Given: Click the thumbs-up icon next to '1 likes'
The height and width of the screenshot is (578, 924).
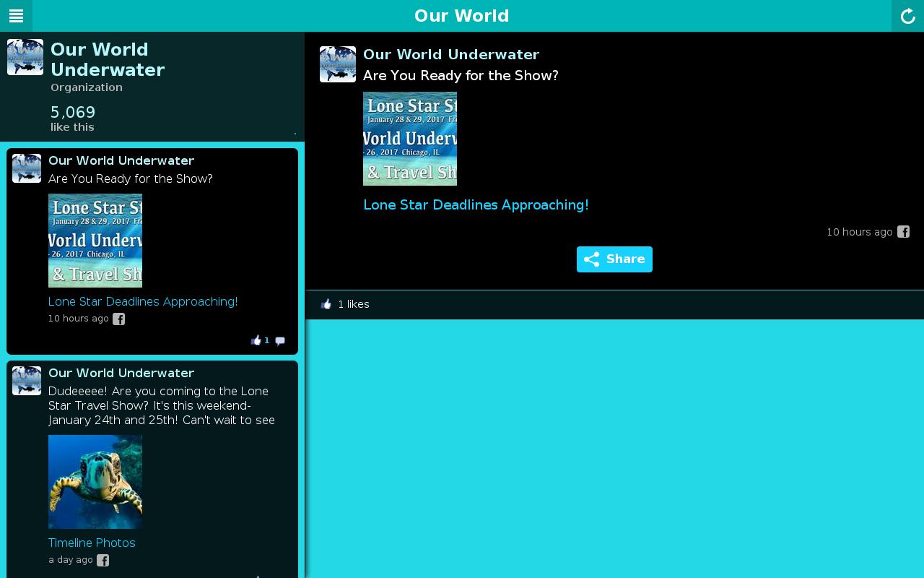Looking at the screenshot, I should [x=326, y=304].
